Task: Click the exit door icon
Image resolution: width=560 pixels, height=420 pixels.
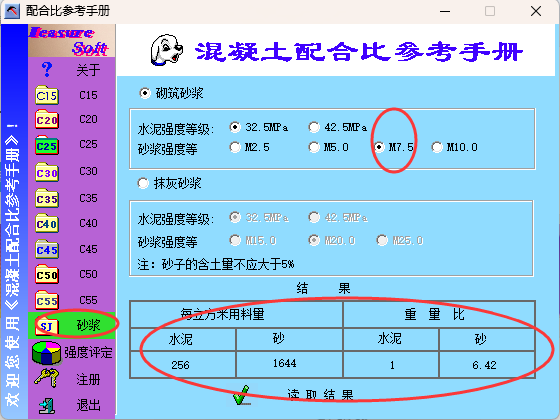Action: 47,405
